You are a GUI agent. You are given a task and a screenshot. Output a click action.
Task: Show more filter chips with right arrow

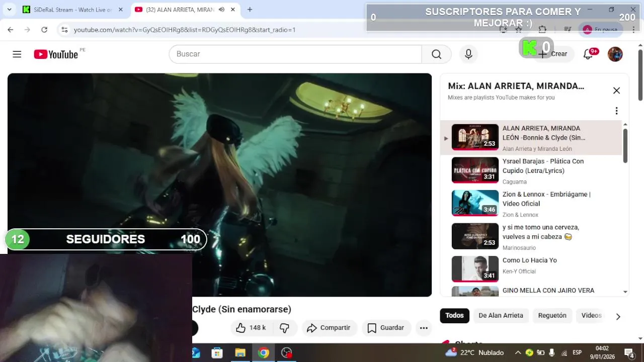coord(618,316)
